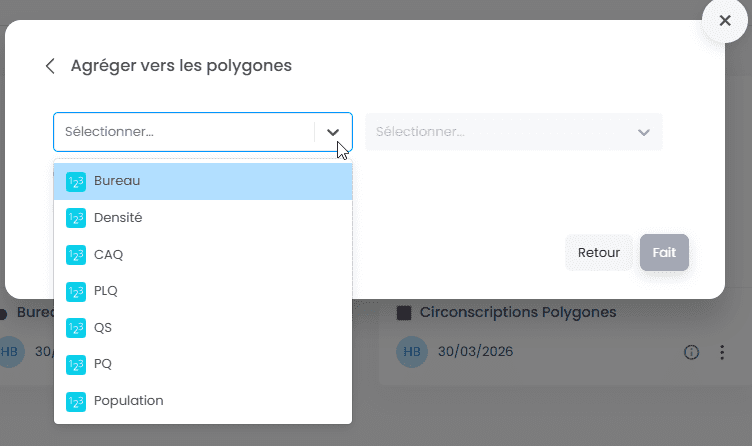The width and height of the screenshot is (752, 446).
Task: Open info for Circonscriptions Polygones
Action: click(x=691, y=352)
